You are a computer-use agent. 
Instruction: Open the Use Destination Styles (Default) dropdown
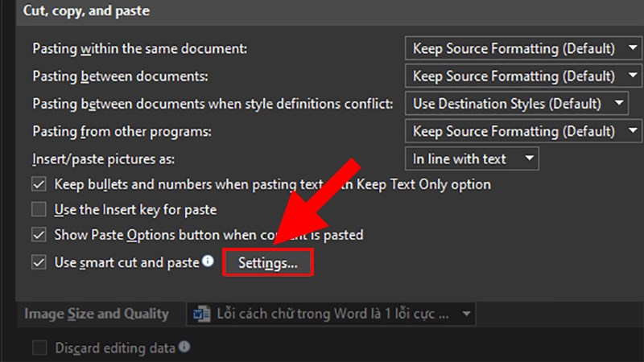point(516,104)
